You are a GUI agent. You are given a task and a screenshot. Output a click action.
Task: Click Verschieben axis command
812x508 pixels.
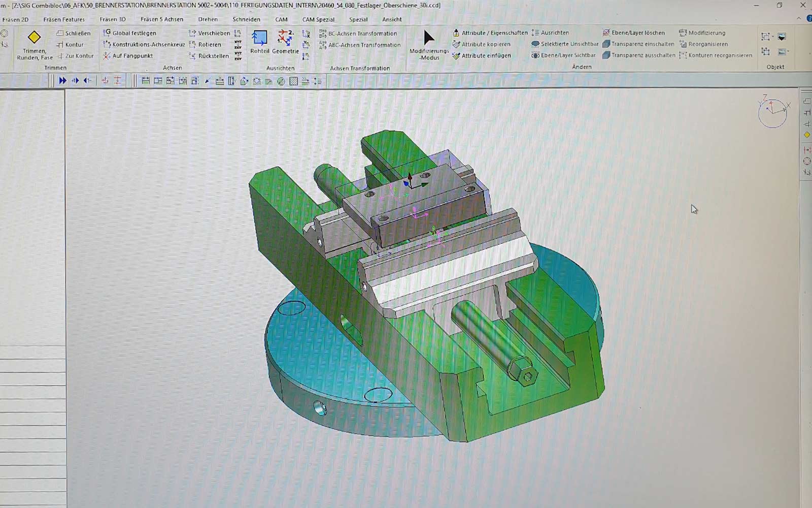[209, 33]
